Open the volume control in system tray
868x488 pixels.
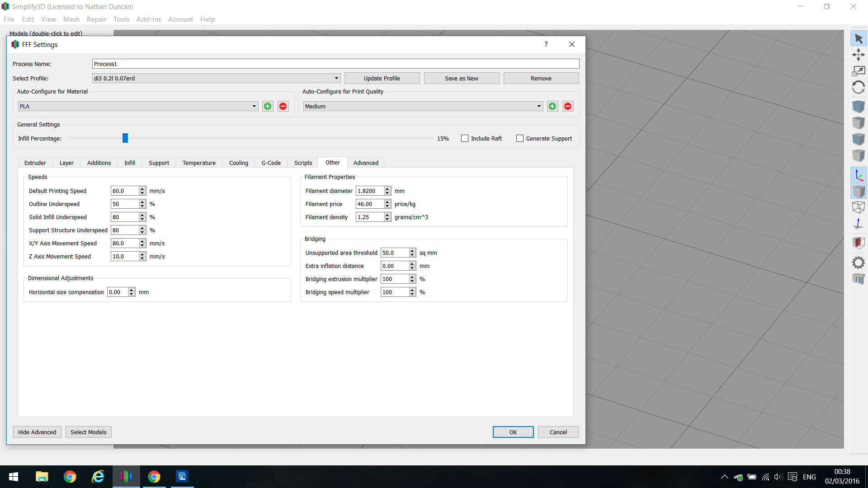[778, 477]
